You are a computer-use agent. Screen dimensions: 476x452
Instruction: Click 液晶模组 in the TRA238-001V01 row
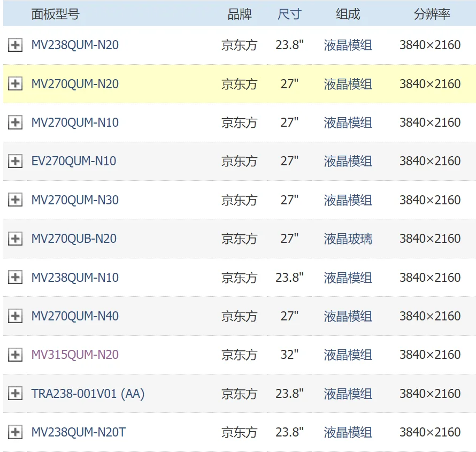pyautogui.click(x=348, y=394)
